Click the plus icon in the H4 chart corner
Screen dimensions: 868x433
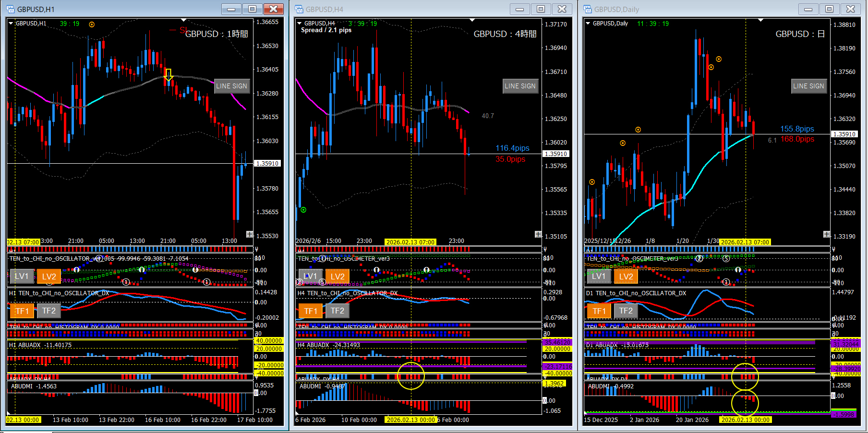click(538, 234)
